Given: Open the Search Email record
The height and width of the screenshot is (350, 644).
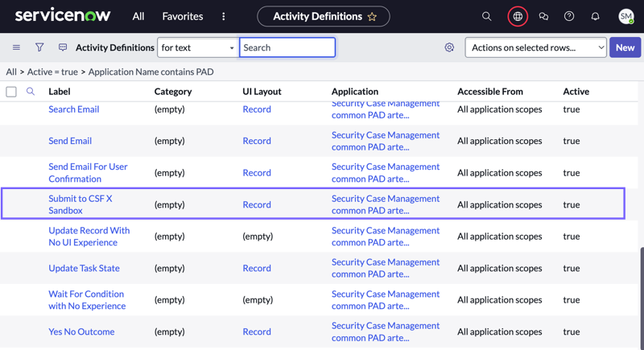Looking at the screenshot, I should pyautogui.click(x=73, y=109).
